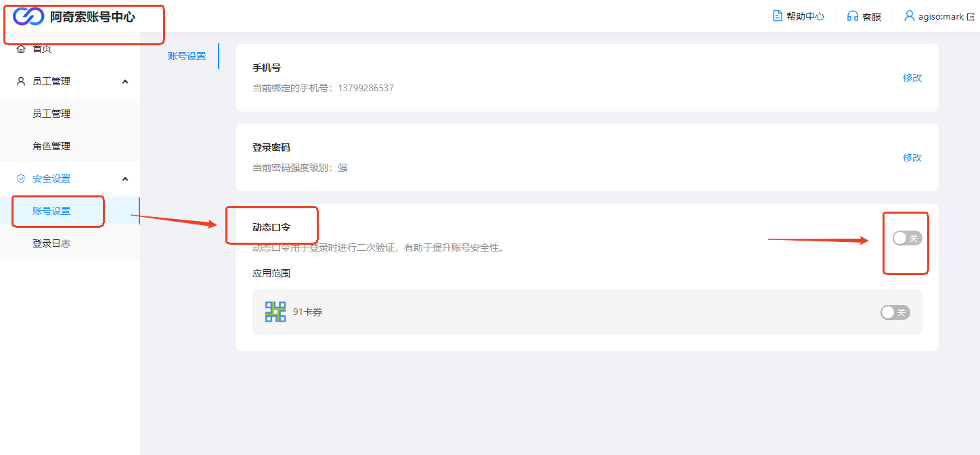The width and height of the screenshot is (980, 455).
Task: Select the 账号设置 tab label
Action: click(187, 56)
